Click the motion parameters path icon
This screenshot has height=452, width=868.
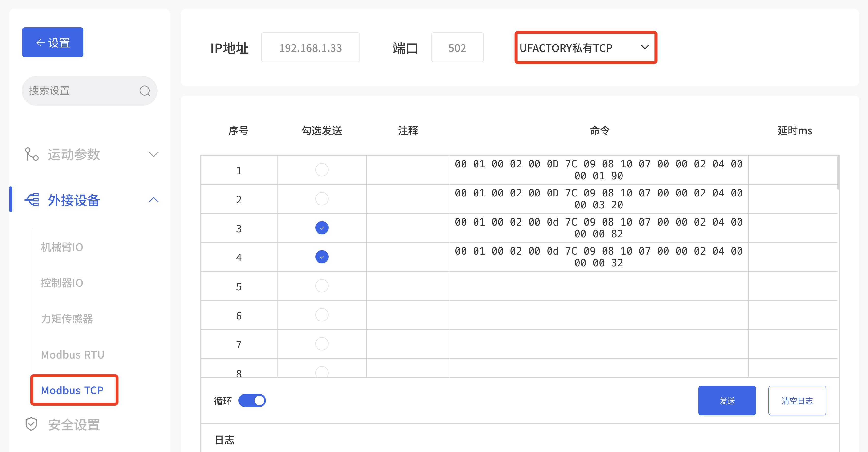click(32, 154)
